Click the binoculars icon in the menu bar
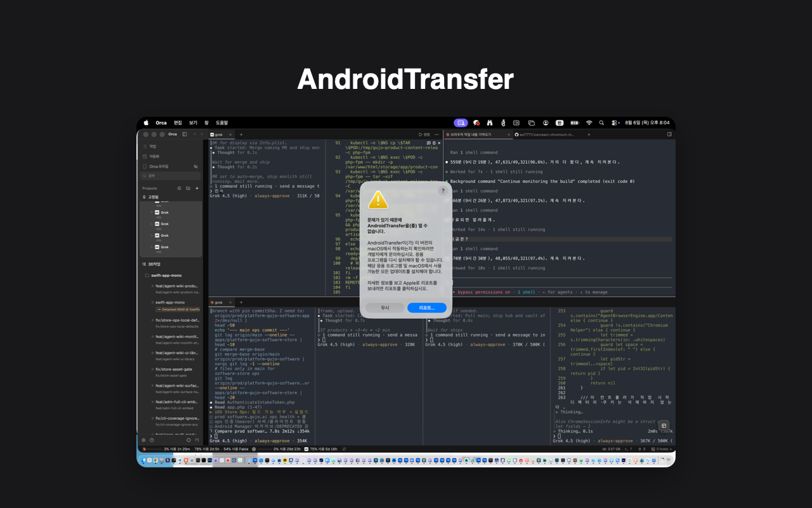Screen dimensions: 812x508 point(490,123)
